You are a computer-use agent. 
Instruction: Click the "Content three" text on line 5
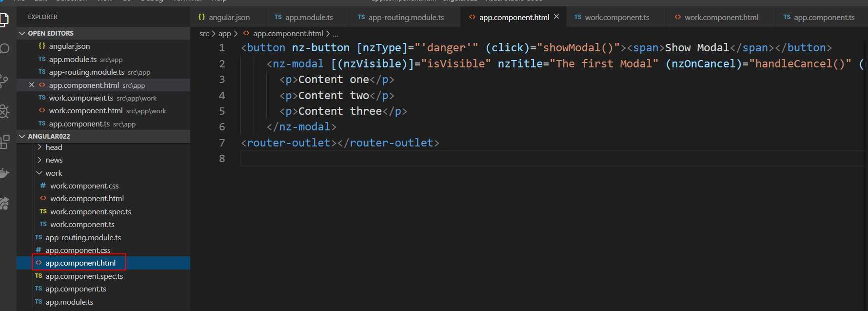(340, 111)
